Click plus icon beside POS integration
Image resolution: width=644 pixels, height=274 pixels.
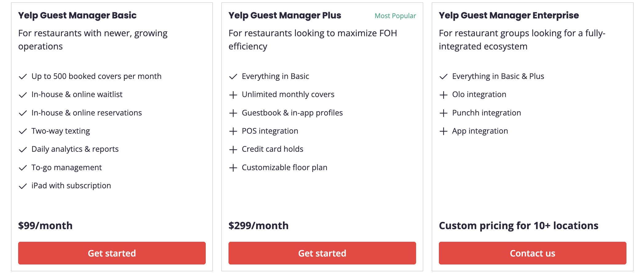(x=233, y=131)
